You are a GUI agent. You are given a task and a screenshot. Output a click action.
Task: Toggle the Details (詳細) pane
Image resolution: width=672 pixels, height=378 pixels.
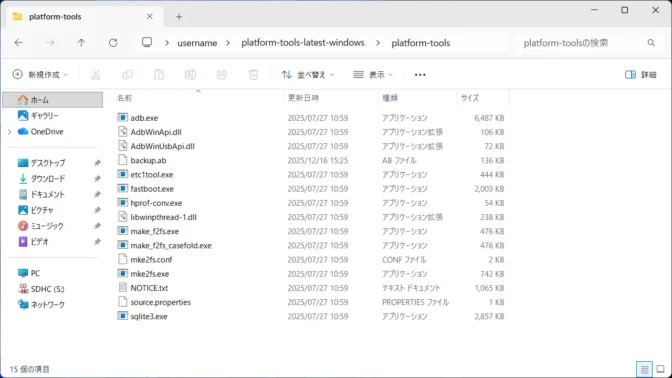point(641,75)
